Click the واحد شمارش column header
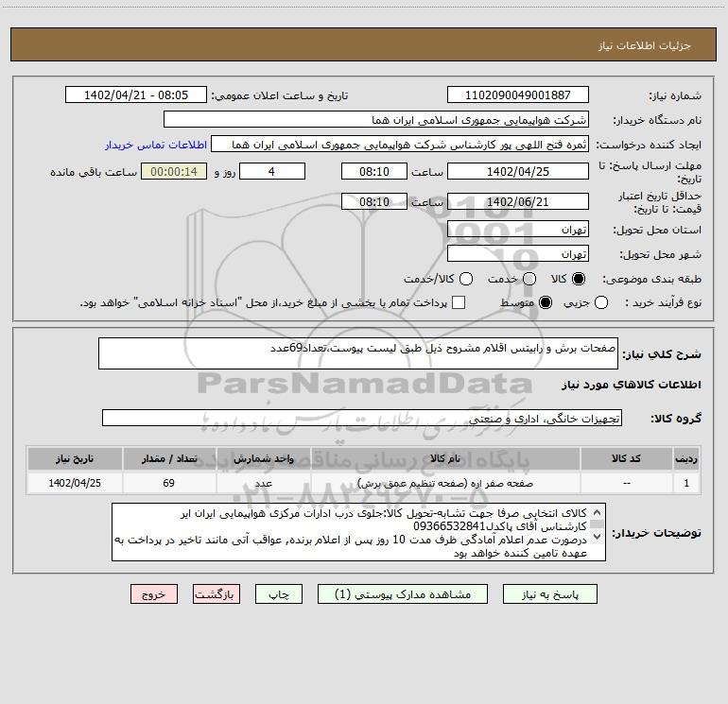The height and width of the screenshot is (704, 728). point(263,459)
